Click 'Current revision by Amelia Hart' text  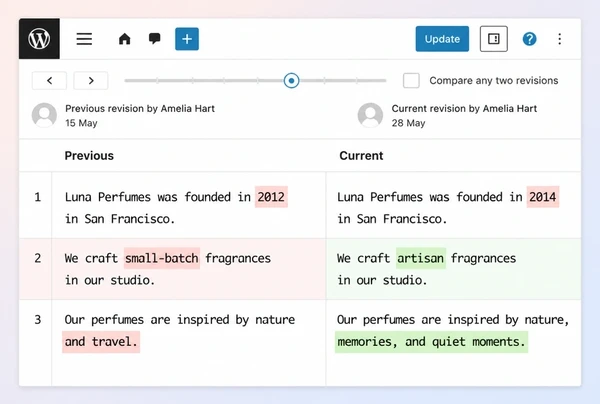click(464, 109)
